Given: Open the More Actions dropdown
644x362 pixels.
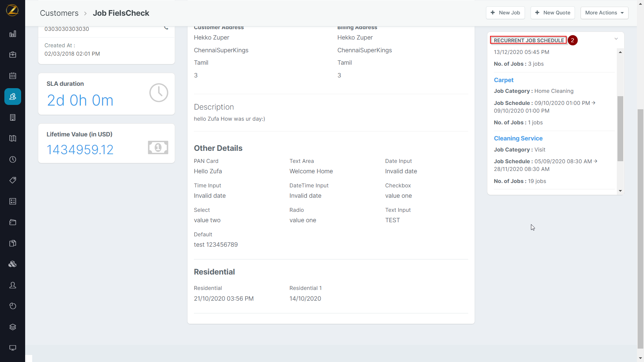Looking at the screenshot, I should point(604,13).
